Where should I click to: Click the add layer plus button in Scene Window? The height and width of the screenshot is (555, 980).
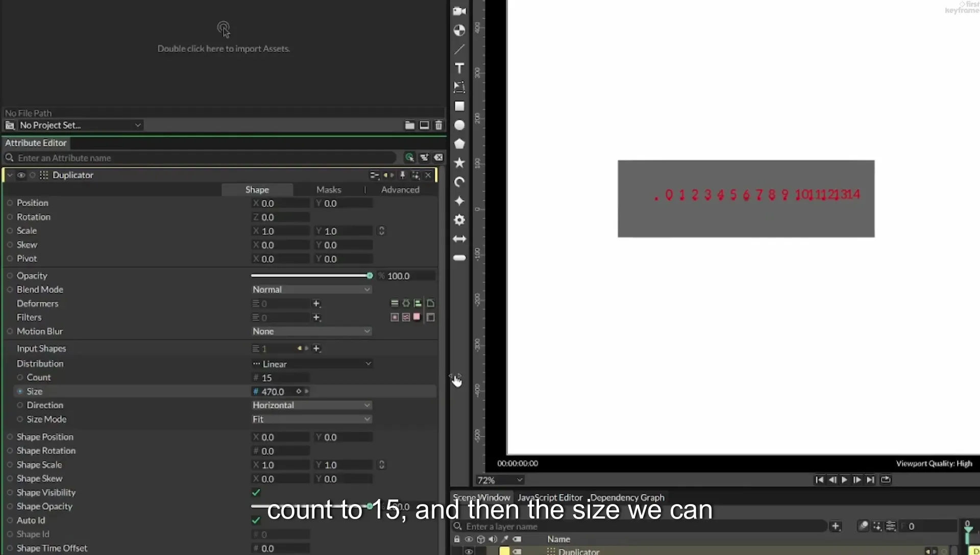(836, 526)
